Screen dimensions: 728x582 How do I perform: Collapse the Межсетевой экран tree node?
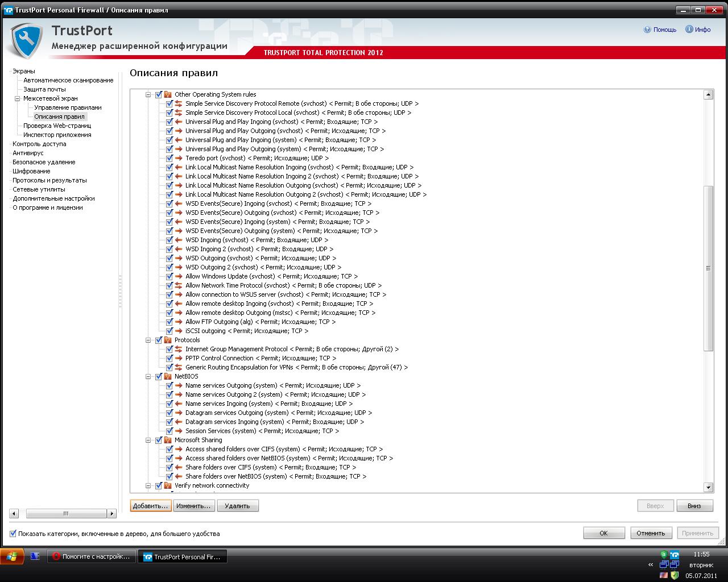(x=17, y=98)
